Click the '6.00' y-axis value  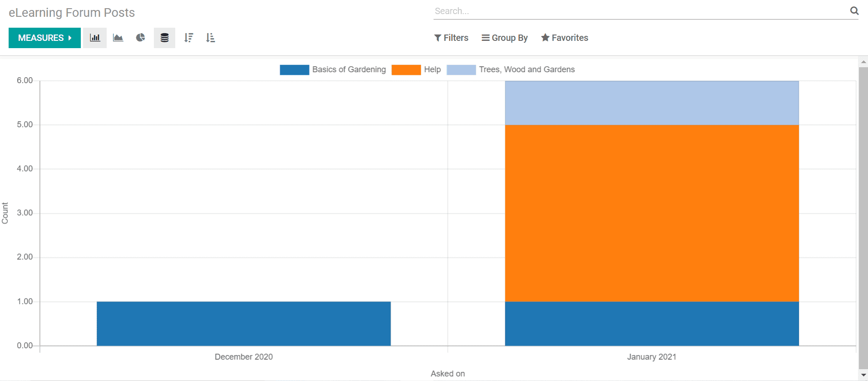coord(25,80)
